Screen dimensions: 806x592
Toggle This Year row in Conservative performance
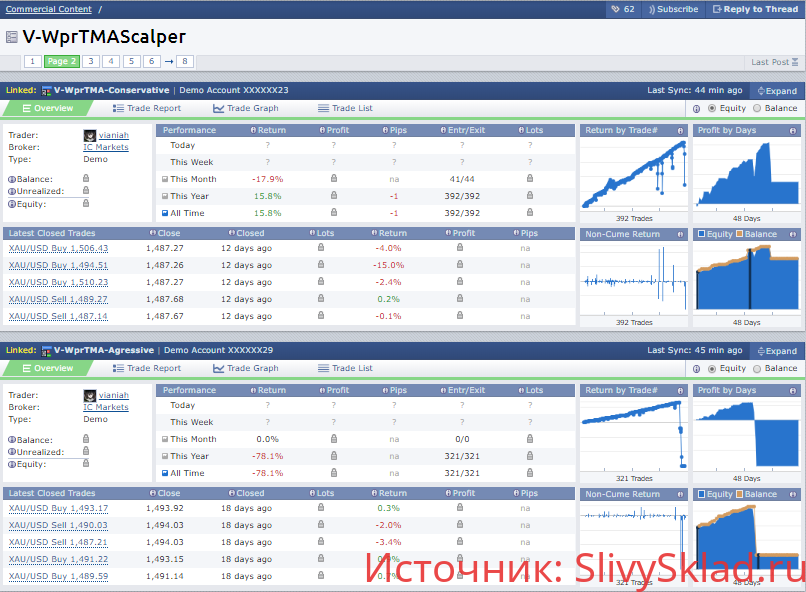165,196
